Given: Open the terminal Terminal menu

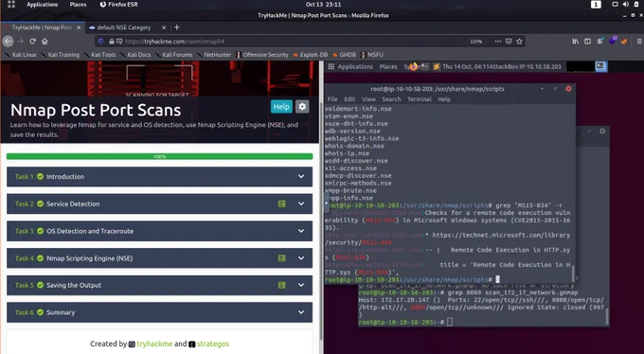Looking at the screenshot, I should [420, 99].
